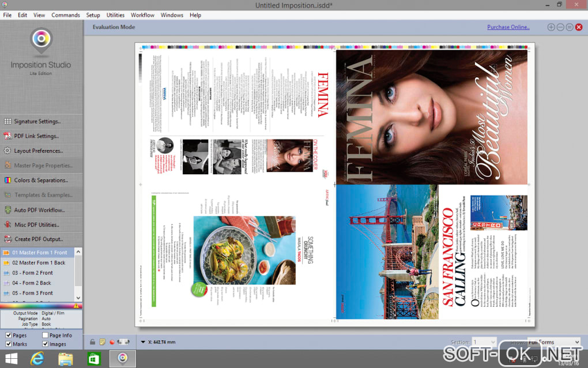Open the Windows menu
588x368 pixels.
pos(172,15)
